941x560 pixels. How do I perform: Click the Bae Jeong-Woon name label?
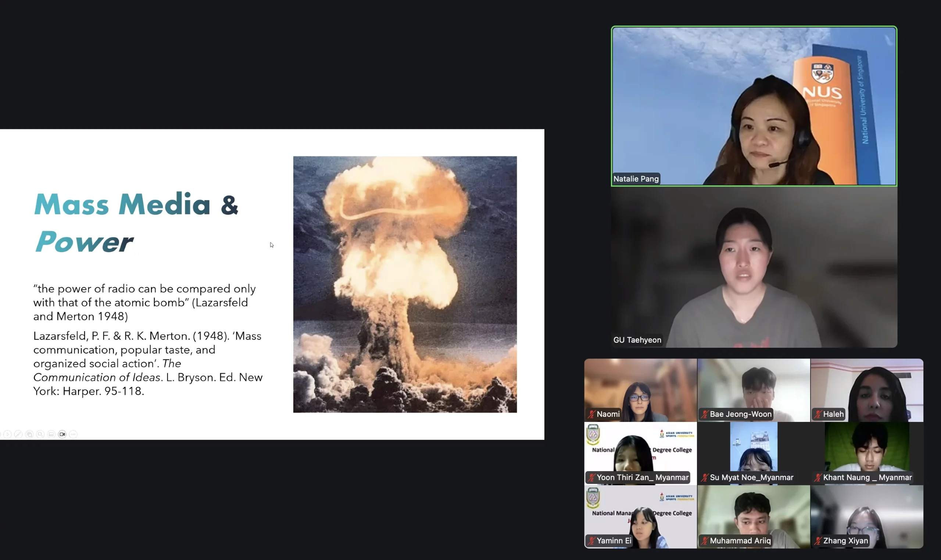pyautogui.click(x=741, y=414)
